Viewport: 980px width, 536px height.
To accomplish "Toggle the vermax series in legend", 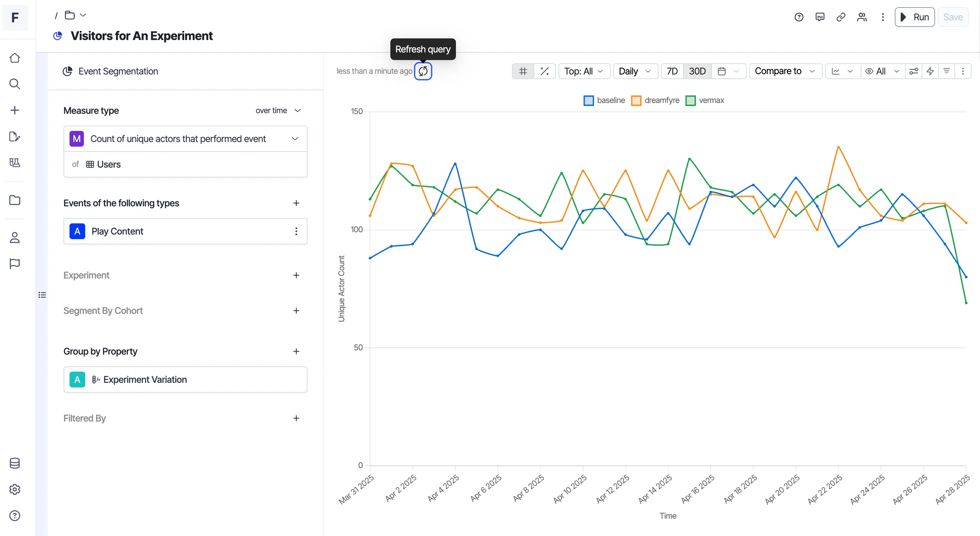I will coord(705,100).
